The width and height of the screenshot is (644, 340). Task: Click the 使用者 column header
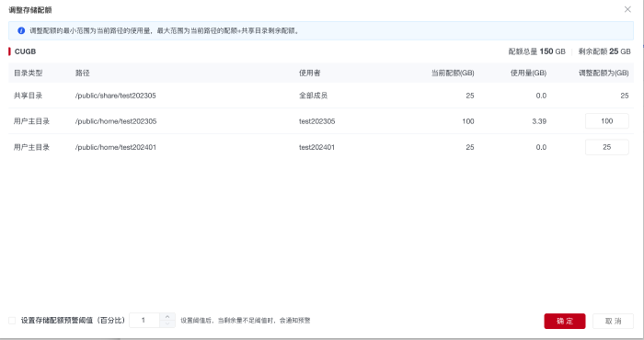click(x=310, y=73)
